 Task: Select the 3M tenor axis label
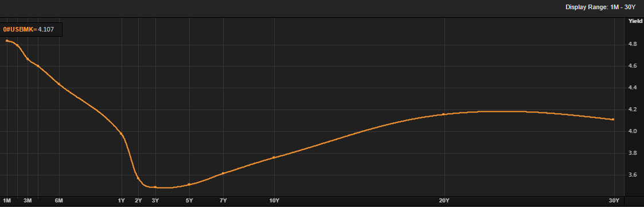pos(28,201)
